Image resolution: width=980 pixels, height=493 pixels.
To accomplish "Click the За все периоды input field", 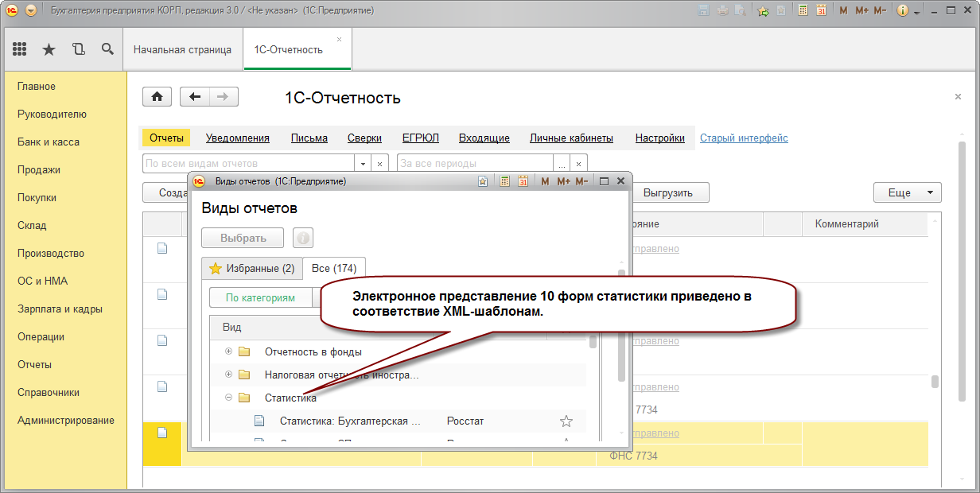I will 475,163.
